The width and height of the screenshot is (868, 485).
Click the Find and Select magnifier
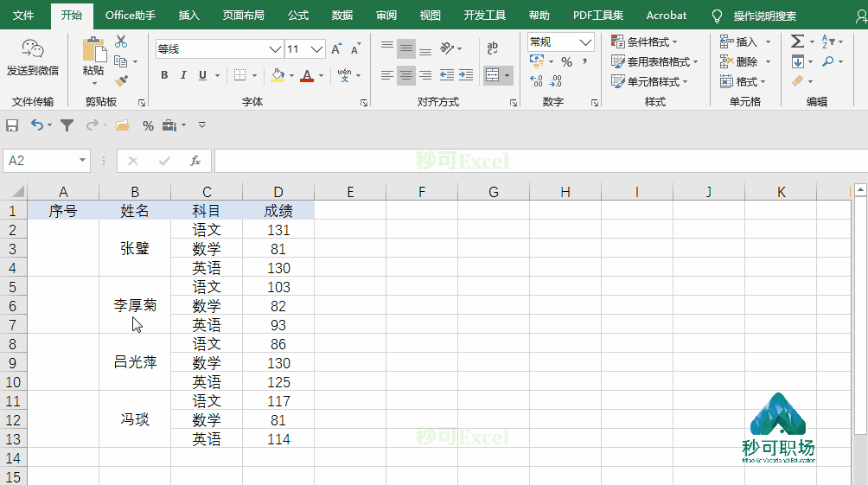pyautogui.click(x=827, y=61)
